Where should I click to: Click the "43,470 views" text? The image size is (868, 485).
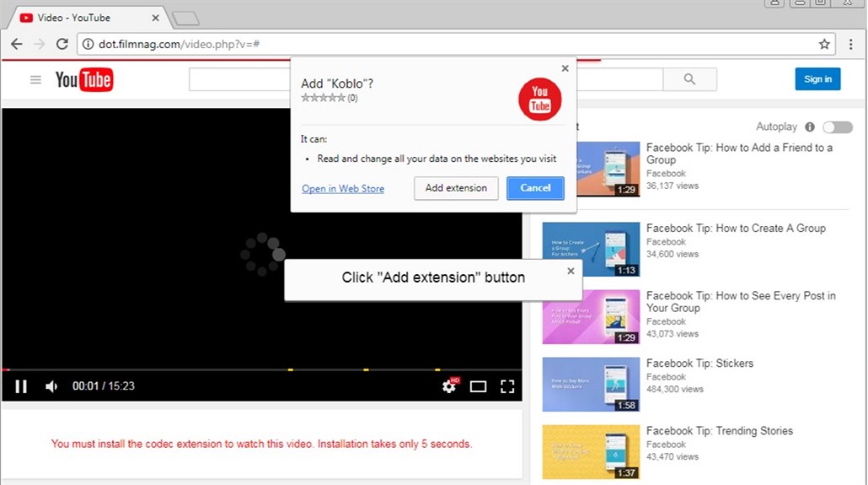coord(672,457)
